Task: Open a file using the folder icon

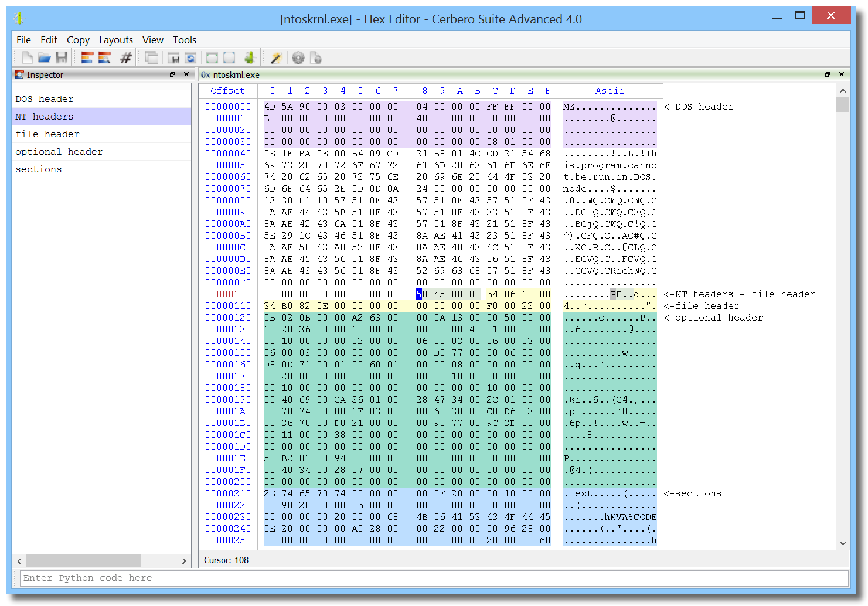Action: 45,57
